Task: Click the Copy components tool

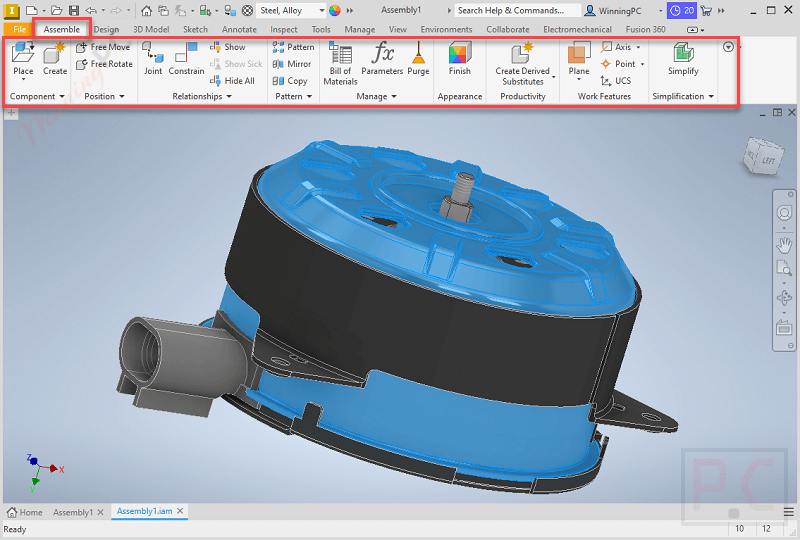Action: pos(290,81)
